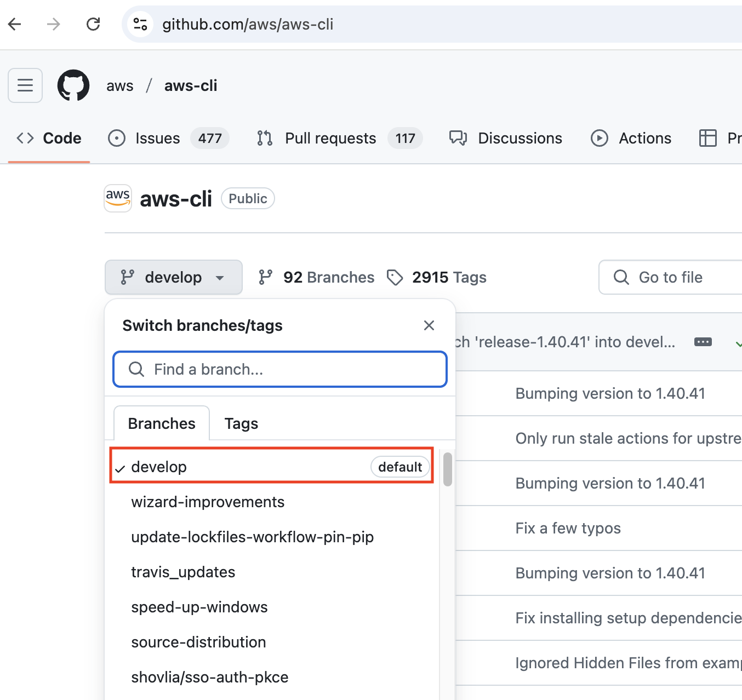The image size is (742, 700).
Task: Open the aws-cli breadcrumb link
Action: (x=191, y=85)
